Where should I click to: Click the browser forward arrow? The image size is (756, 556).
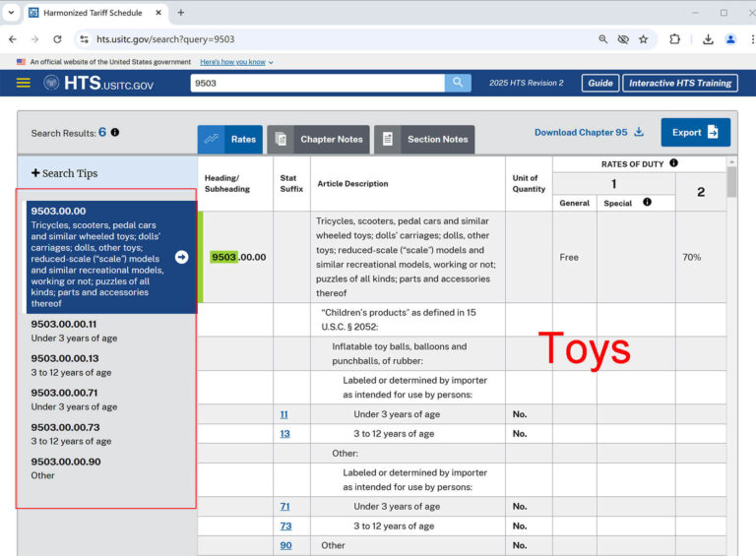point(34,39)
